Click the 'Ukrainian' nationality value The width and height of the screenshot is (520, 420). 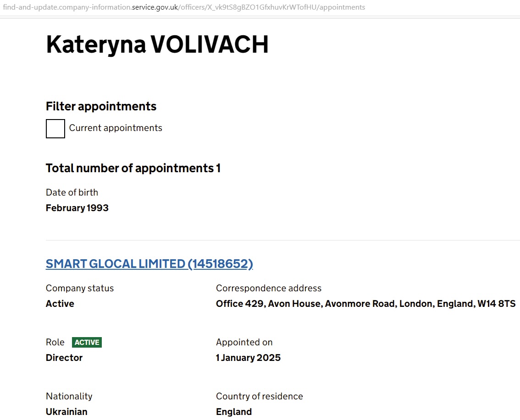click(x=66, y=412)
